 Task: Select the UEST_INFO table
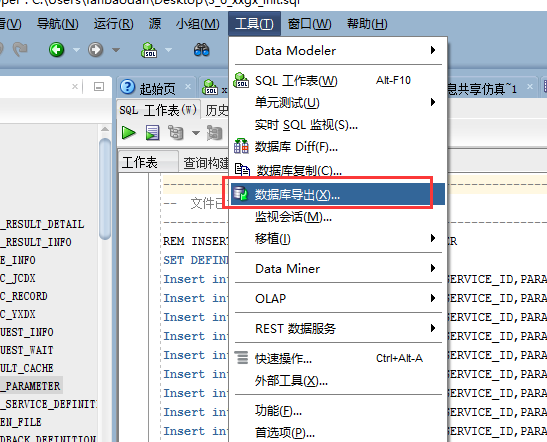point(27,332)
